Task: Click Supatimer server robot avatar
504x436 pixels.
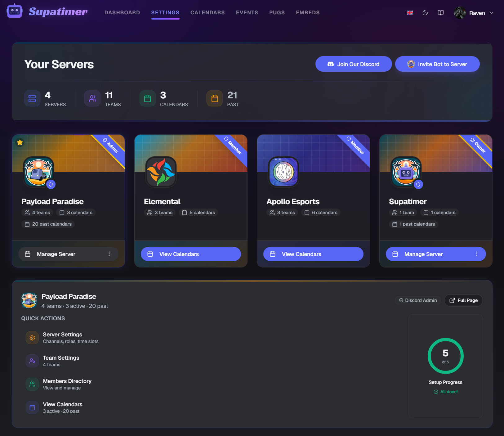Action: tap(406, 172)
